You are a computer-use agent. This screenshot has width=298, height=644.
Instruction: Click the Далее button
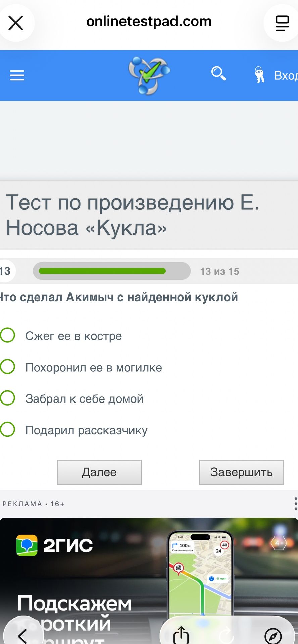click(99, 472)
